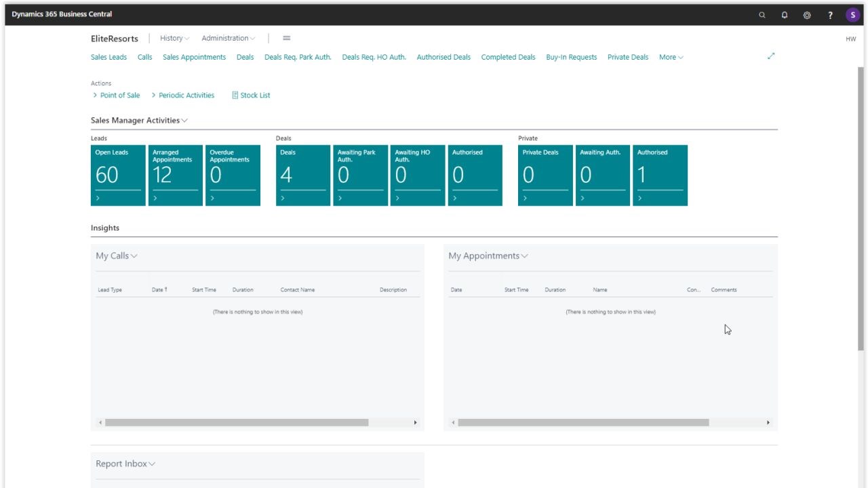Open the Private Deals tile

545,176
